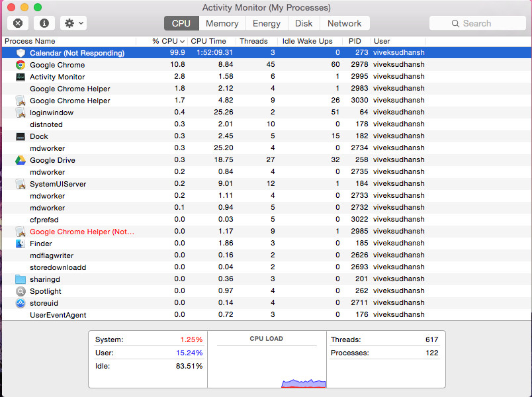Click the System 1.25% value
This screenshot has width=532, height=397.
(191, 339)
